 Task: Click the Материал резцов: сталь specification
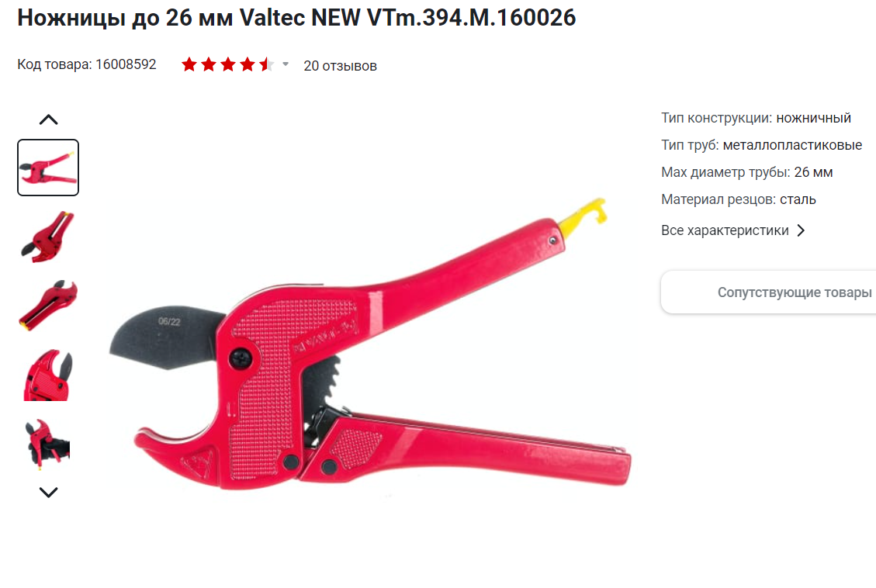(x=738, y=199)
